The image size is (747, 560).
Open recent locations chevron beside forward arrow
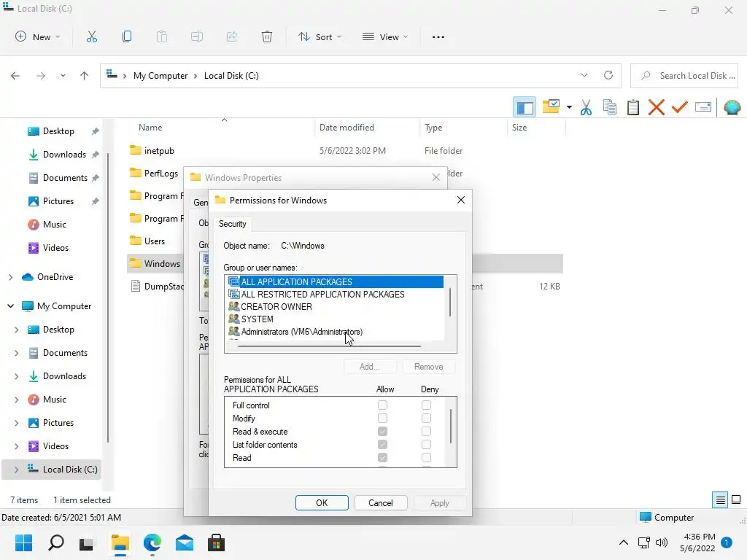coord(63,76)
